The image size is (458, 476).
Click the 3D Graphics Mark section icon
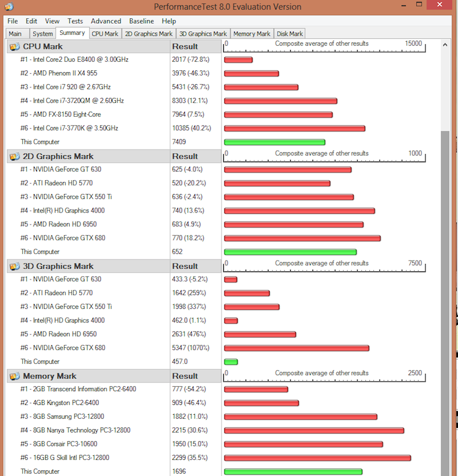tap(14, 266)
